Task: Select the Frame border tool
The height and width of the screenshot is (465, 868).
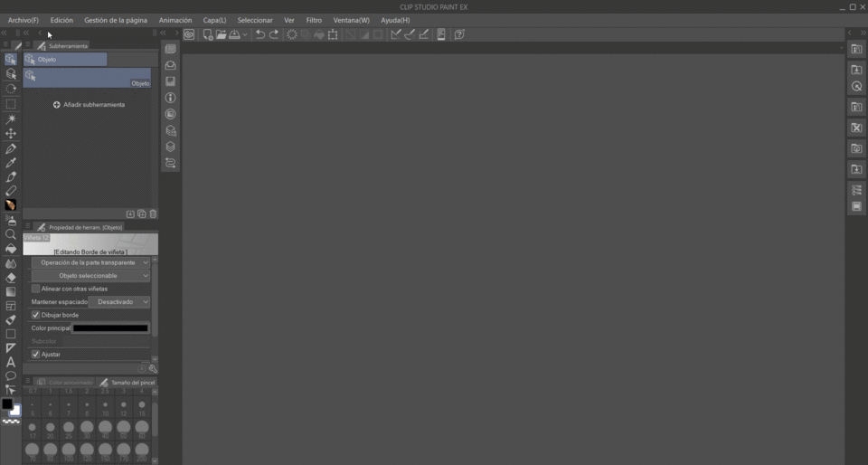Action: pos(11,306)
